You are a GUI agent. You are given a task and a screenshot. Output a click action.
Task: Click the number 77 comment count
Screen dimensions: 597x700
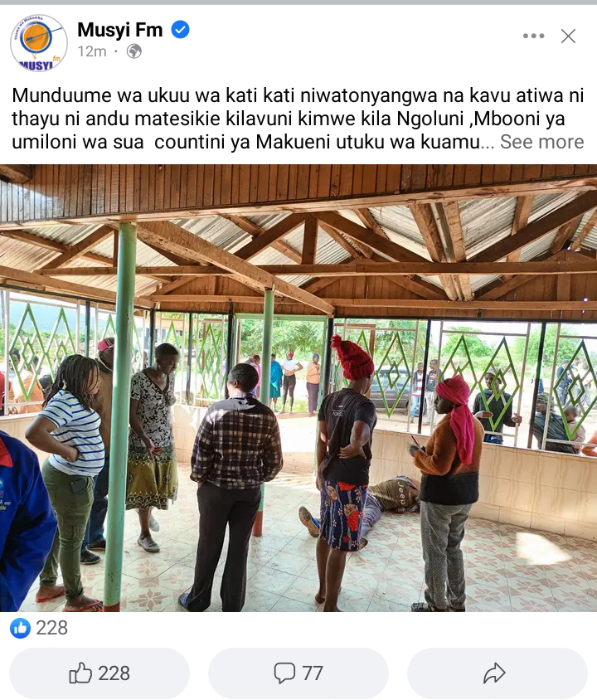click(313, 673)
